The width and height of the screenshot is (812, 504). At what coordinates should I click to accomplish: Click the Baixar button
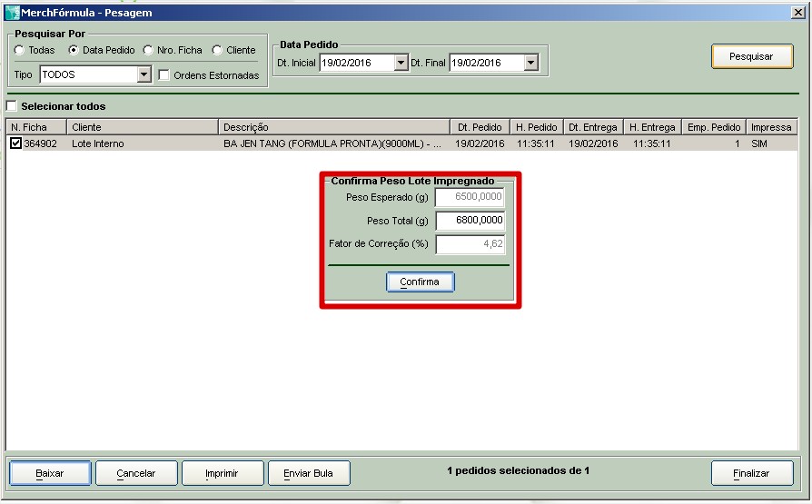coord(50,473)
